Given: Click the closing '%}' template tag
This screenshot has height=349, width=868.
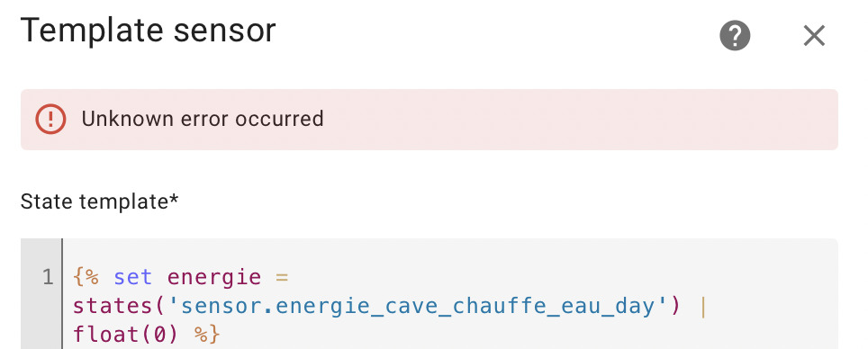Looking at the screenshot, I should 208,335.
